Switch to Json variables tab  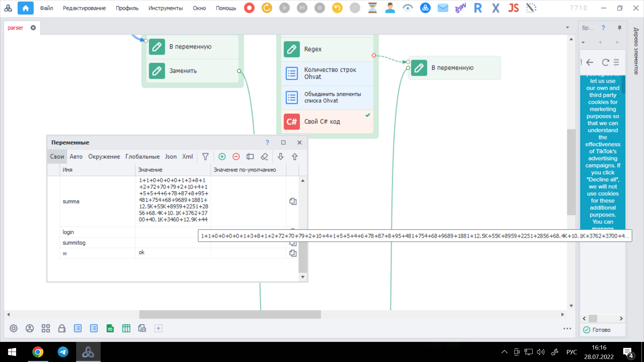(171, 157)
